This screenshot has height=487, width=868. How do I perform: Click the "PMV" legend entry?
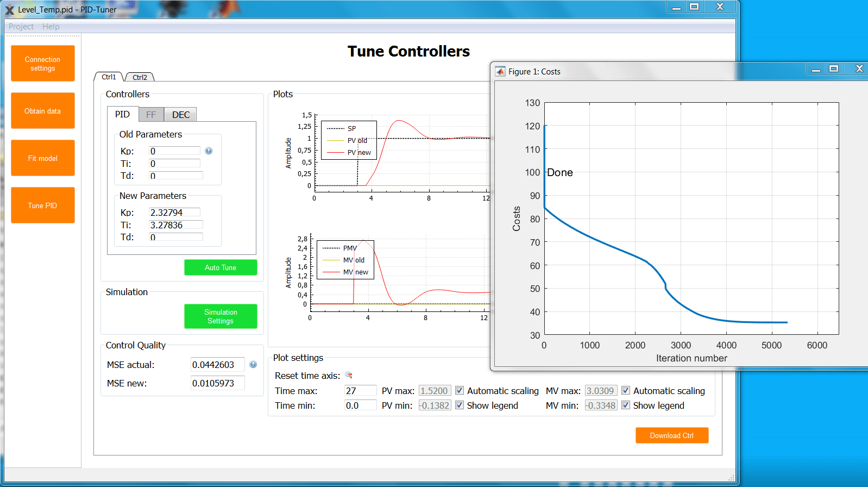[350, 248]
